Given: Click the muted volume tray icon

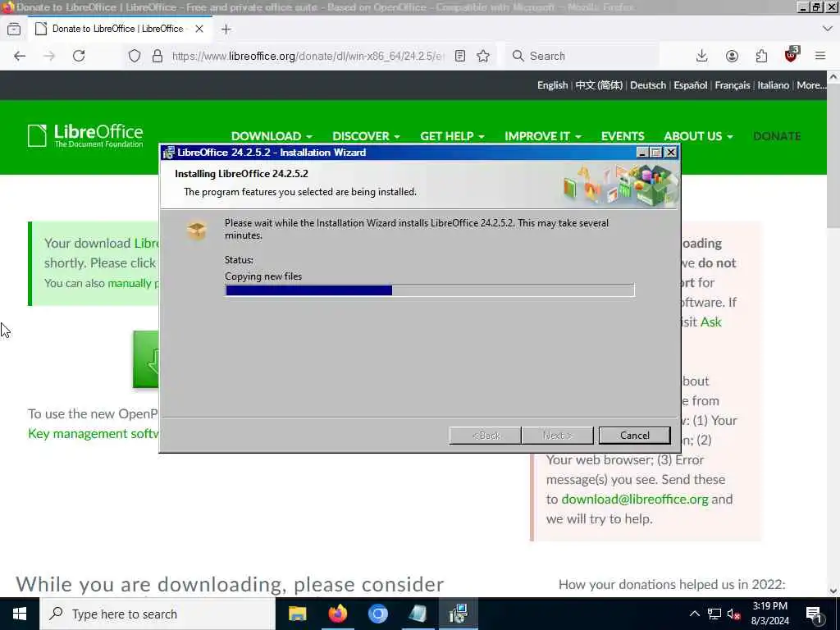Looking at the screenshot, I should point(734,614).
